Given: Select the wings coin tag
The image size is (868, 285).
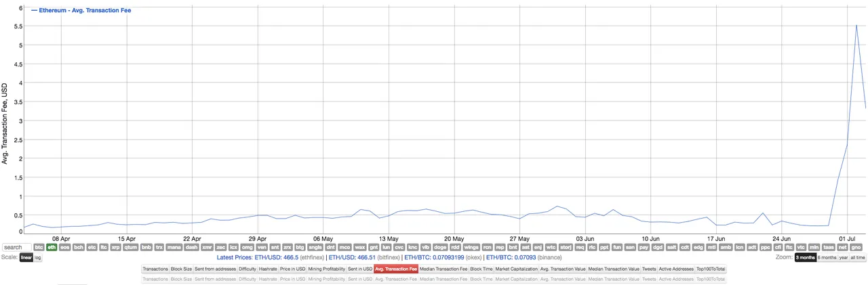Looking at the screenshot, I should [x=471, y=247].
